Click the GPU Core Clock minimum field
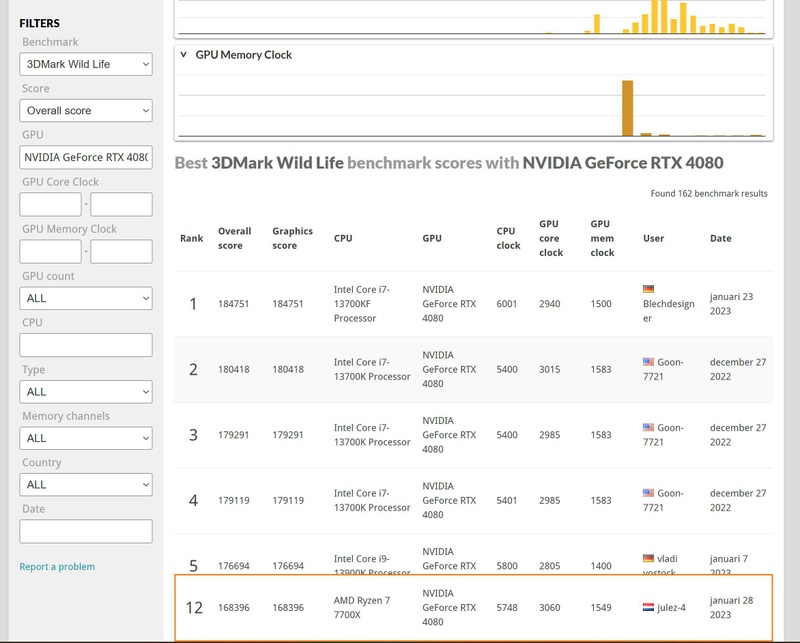This screenshot has height=643, width=800. click(50, 204)
